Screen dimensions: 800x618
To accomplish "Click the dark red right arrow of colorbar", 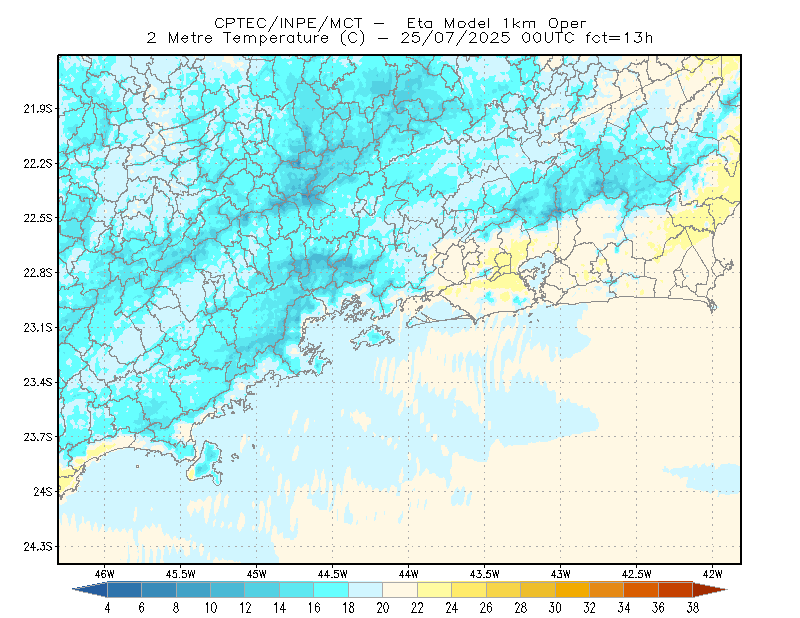I will (710, 590).
